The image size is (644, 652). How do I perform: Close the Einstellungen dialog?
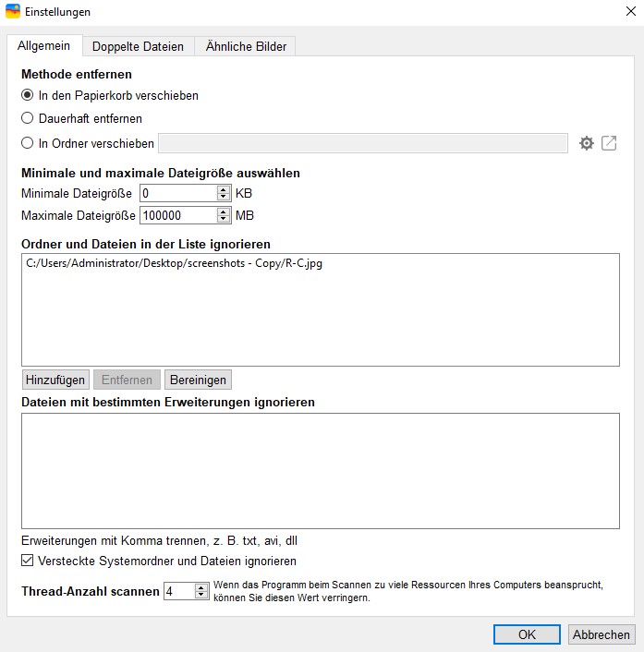pos(631,11)
